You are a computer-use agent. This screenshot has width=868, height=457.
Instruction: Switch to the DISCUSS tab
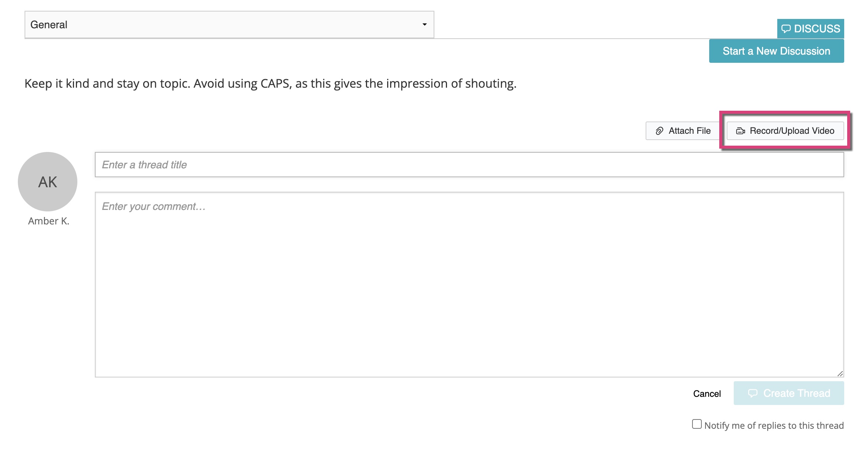[811, 29]
